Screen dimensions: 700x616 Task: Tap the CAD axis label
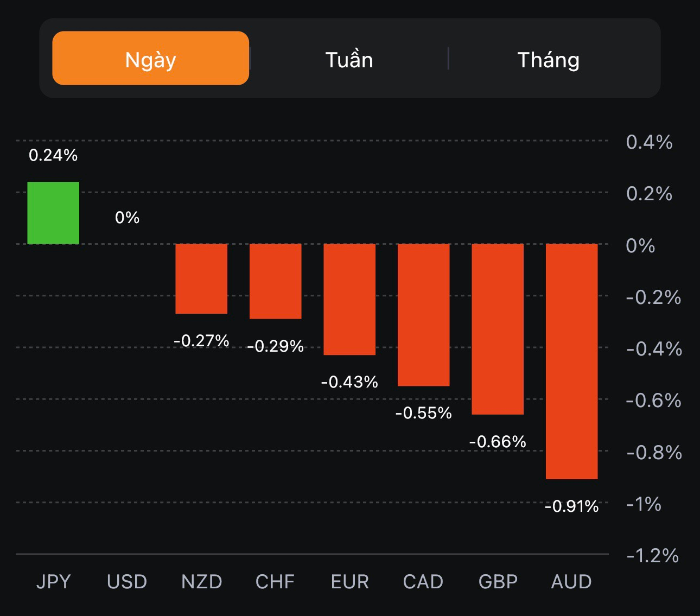tap(423, 582)
